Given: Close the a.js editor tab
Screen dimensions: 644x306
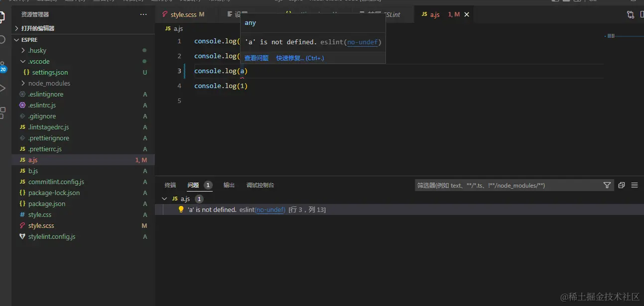Looking at the screenshot, I should point(467,15).
